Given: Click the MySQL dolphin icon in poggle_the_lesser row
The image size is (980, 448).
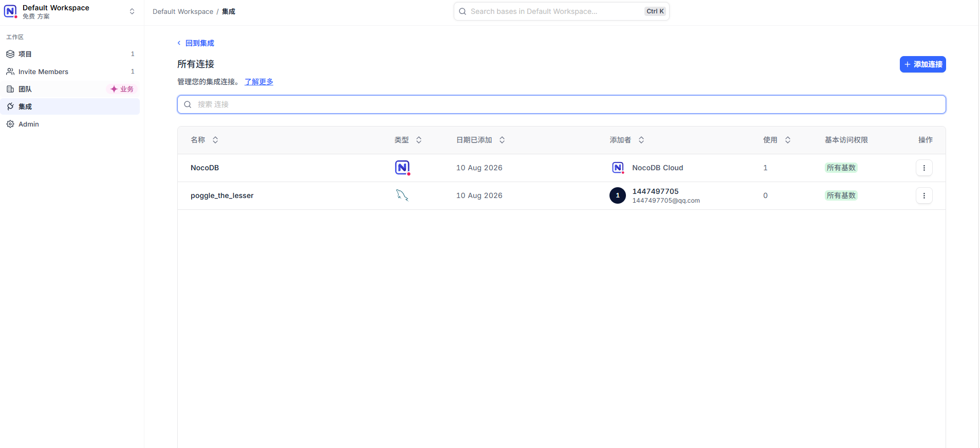Looking at the screenshot, I should [402, 195].
